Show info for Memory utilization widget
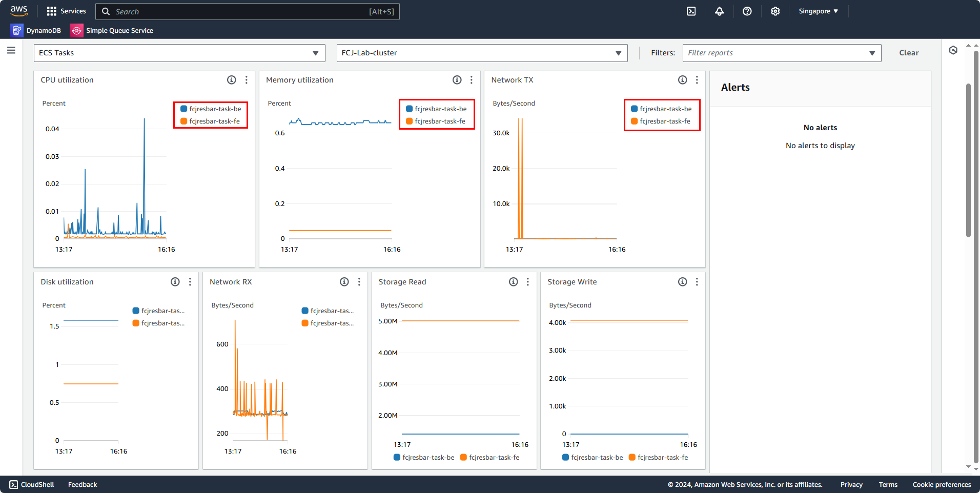 (457, 80)
